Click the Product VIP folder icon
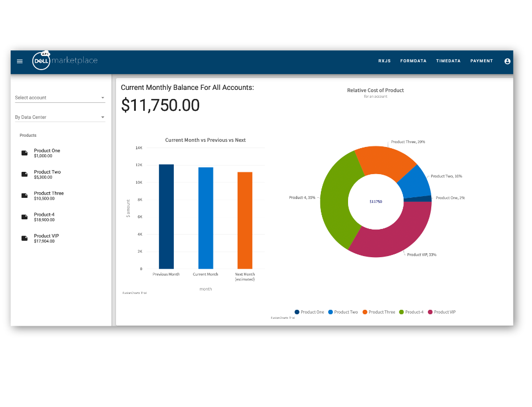The height and width of the screenshot is (407, 532). [24, 239]
